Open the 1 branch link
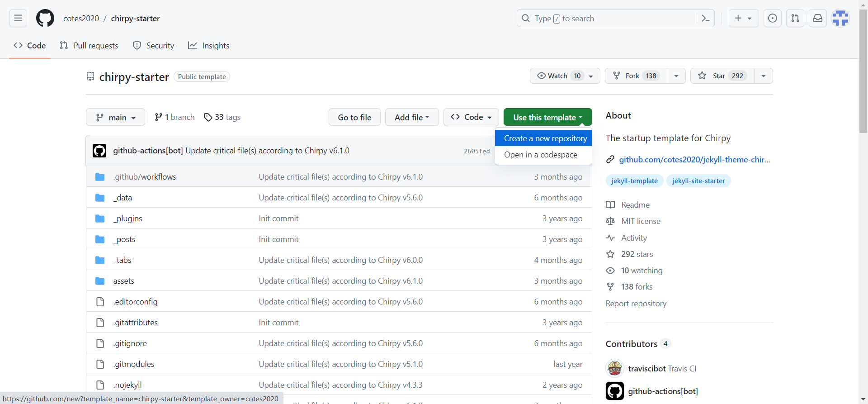The width and height of the screenshot is (868, 404). coord(175,117)
